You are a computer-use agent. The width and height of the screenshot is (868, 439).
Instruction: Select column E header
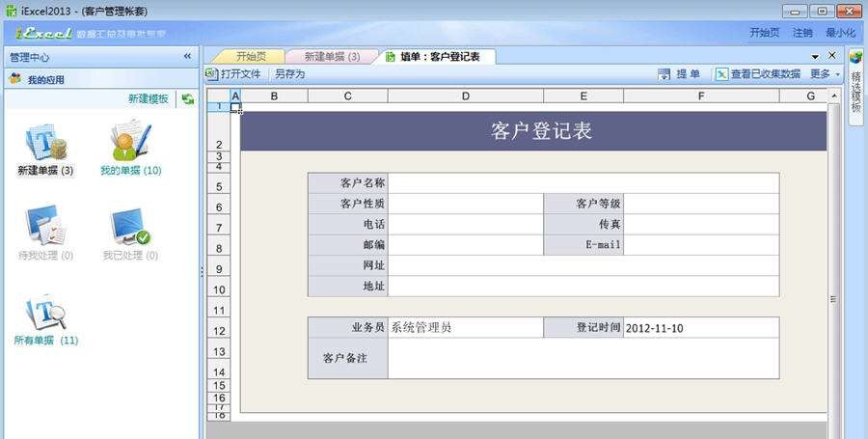click(x=583, y=96)
